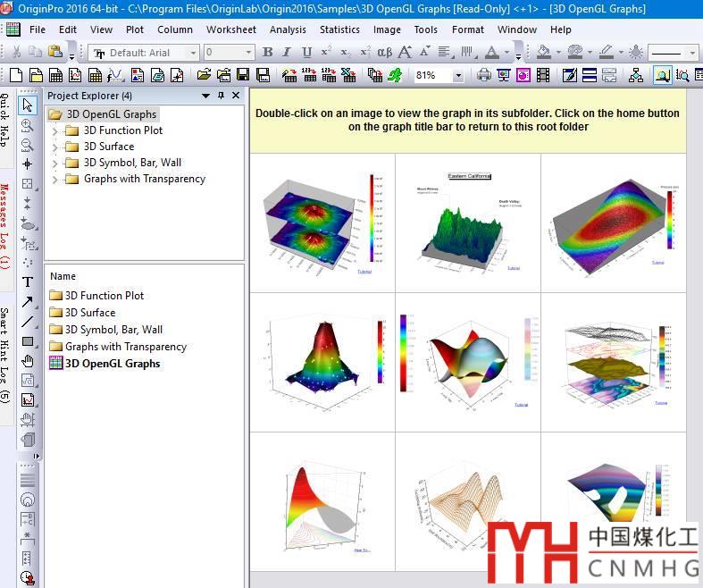Select the Arrow drawing tool
Screen dimensions: 703x588
[x=28, y=301]
